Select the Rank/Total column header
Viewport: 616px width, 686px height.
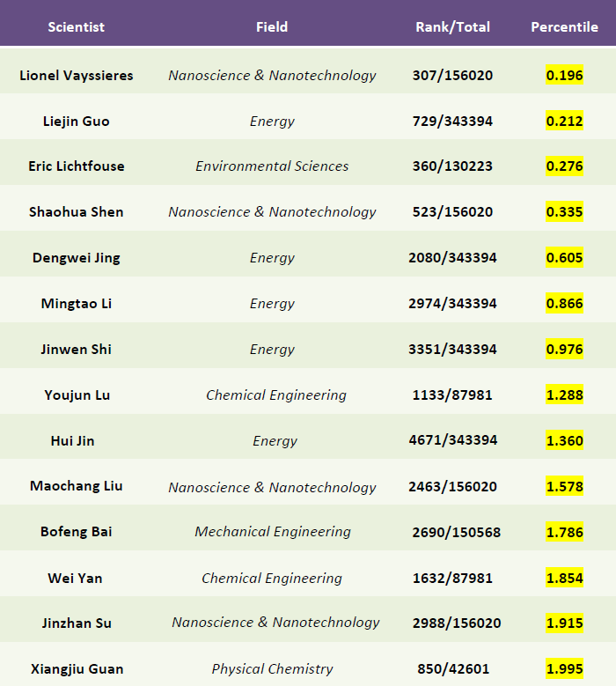[452, 26]
